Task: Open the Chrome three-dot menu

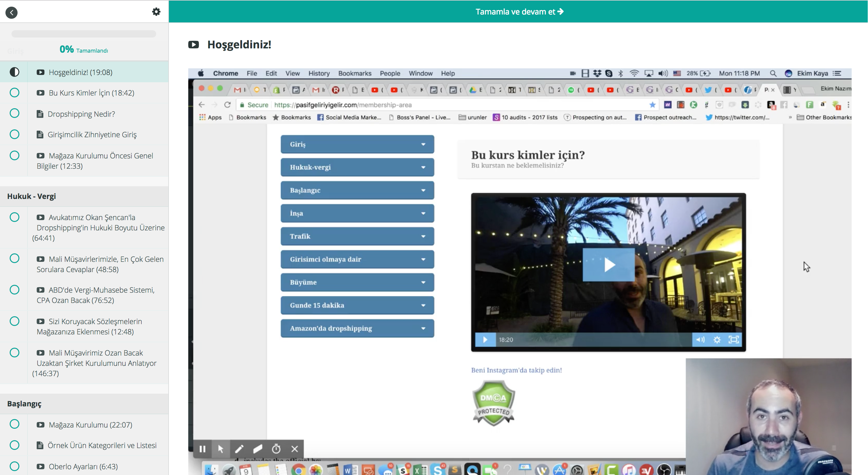Action: point(848,105)
